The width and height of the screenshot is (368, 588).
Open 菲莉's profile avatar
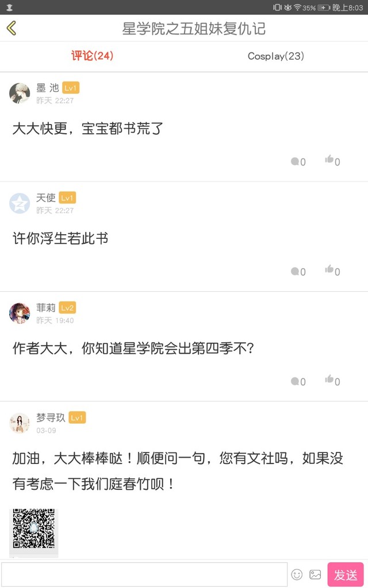[x=20, y=313]
